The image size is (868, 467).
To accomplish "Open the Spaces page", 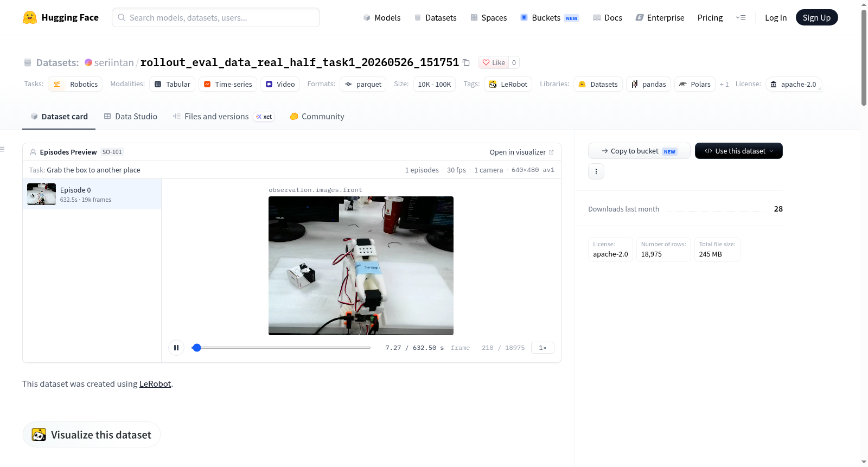I will [489, 18].
